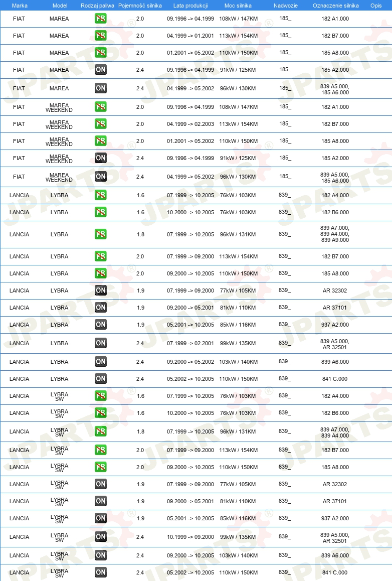Select the ON icon for the non-SW LYBRA 1.9 AR 37101 row
The width and height of the screenshot is (392, 581).
101,308
